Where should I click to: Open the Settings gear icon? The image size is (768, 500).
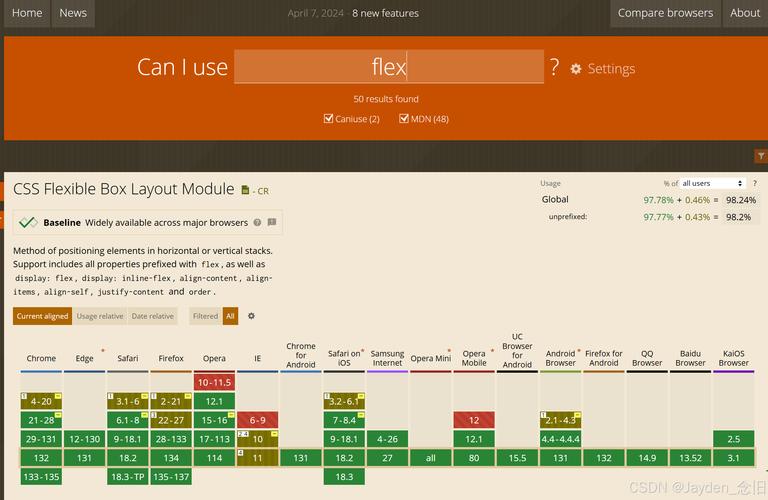576,69
